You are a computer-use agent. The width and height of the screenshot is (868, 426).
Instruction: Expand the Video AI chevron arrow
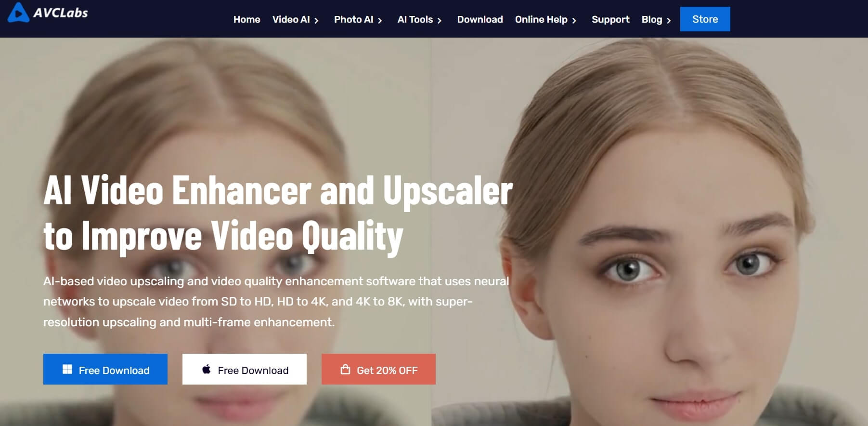[316, 20]
